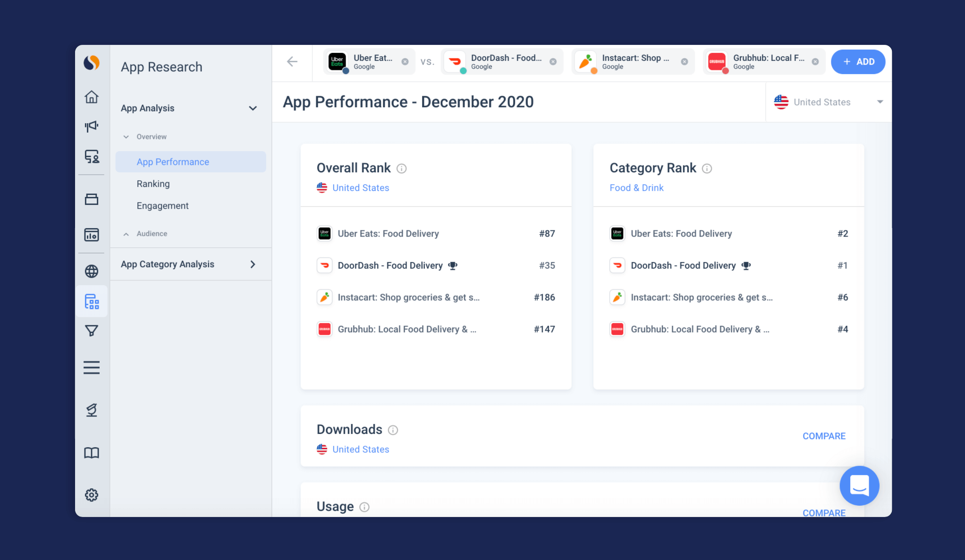Open the Engagement menu item
This screenshot has width=965, height=560.
pyautogui.click(x=162, y=206)
